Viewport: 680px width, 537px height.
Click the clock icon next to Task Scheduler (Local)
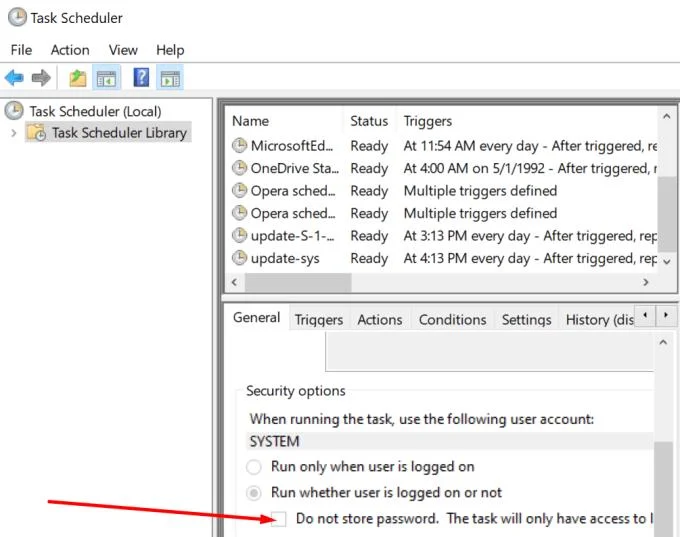[14, 111]
